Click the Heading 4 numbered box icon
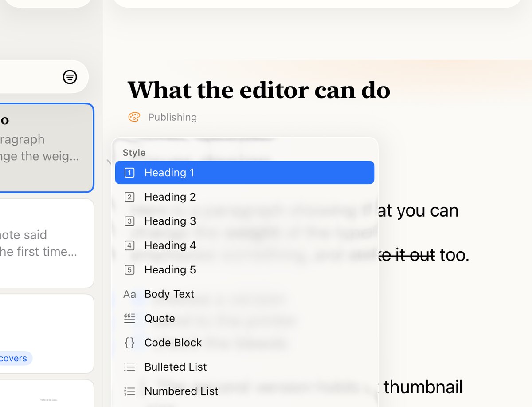Screen dimensions: 532x407 [x=129, y=245]
